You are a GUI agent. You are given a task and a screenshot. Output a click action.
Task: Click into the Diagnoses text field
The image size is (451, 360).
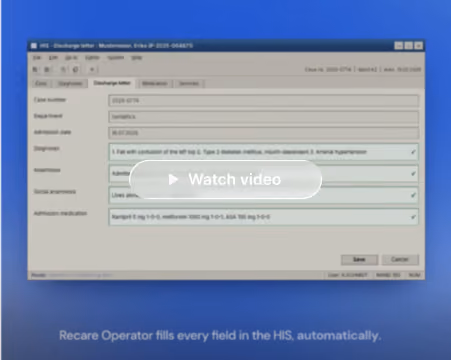pos(263,152)
